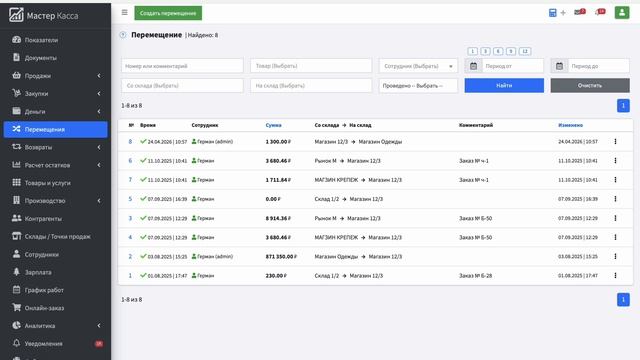The height and width of the screenshot is (360, 640).
Task: Focus the Со склада (Выбрать) field
Action: click(x=182, y=86)
